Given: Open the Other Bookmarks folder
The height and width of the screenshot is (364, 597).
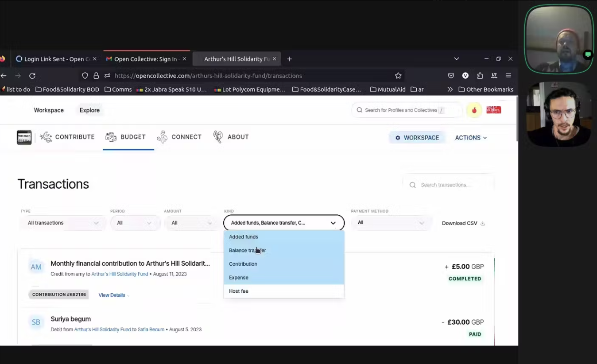Looking at the screenshot, I should pyautogui.click(x=486, y=89).
